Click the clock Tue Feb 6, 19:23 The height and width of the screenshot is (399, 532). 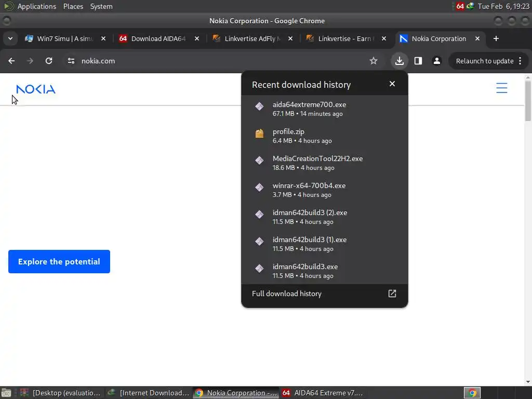coord(503,6)
